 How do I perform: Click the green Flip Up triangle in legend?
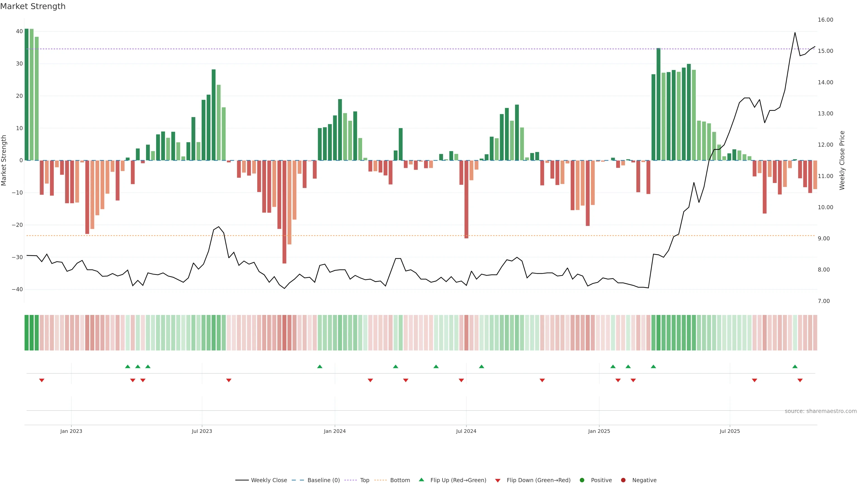pyautogui.click(x=421, y=480)
